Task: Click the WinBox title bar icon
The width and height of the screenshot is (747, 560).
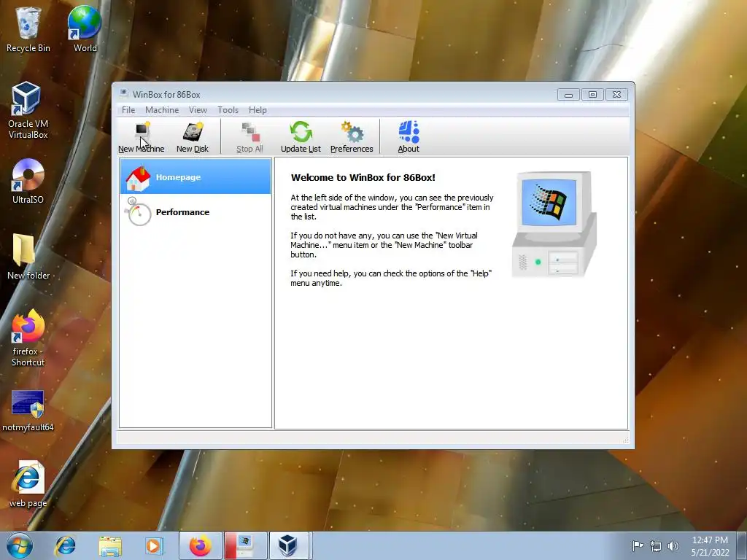Action: [x=124, y=94]
